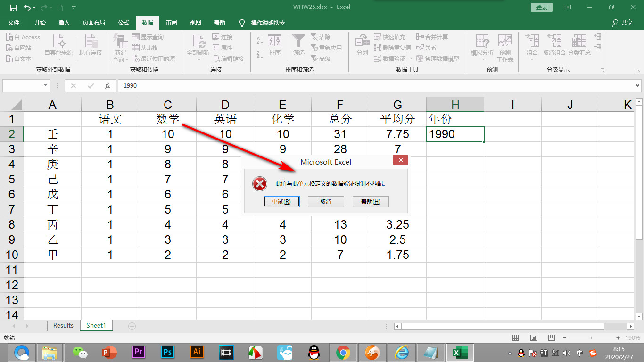Click the 快速填充 flash fill icon
This screenshot has width=644, height=362.
(x=377, y=37)
